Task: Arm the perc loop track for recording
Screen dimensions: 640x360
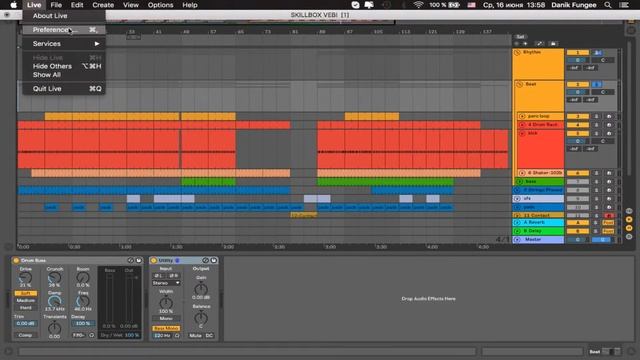Action: tap(609, 116)
